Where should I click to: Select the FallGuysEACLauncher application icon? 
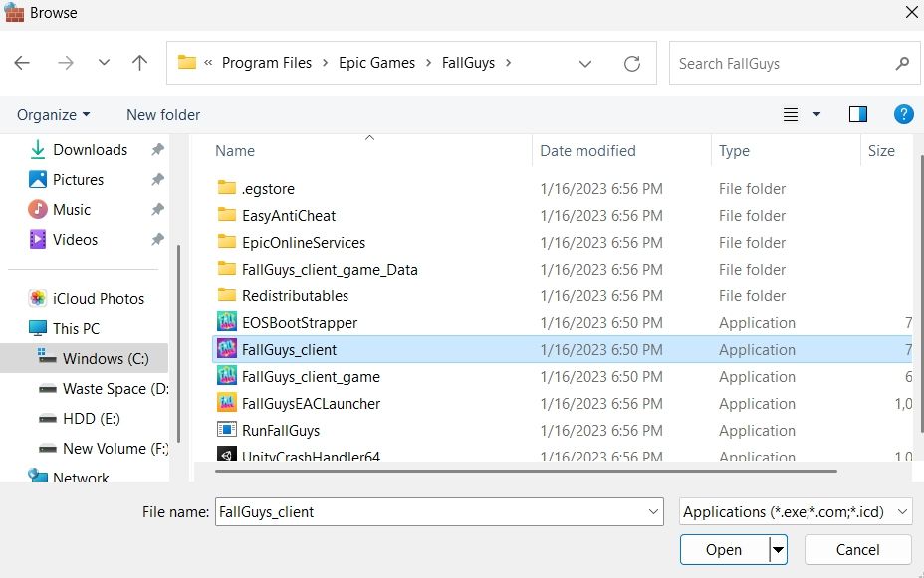pyautogui.click(x=227, y=403)
